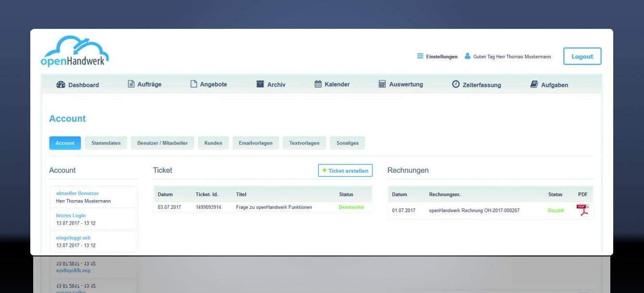Click the eingeloggt seit label
The image size is (644, 293).
74,238
